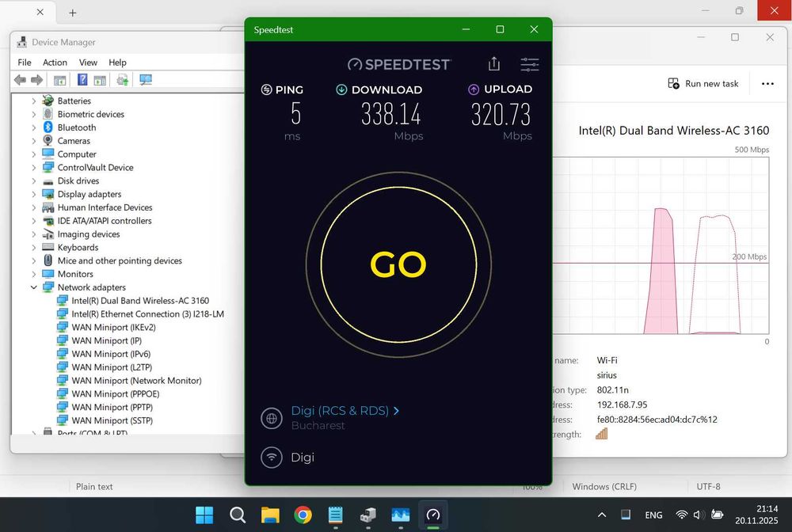
Task: Toggle the console tree icon in Device Manager
Action: click(x=59, y=80)
